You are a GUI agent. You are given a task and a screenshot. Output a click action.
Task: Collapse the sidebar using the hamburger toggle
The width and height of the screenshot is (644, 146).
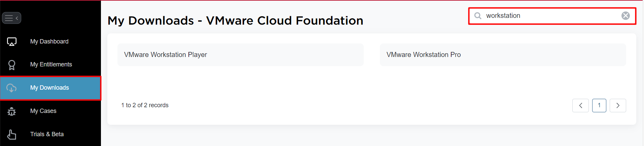11,18
